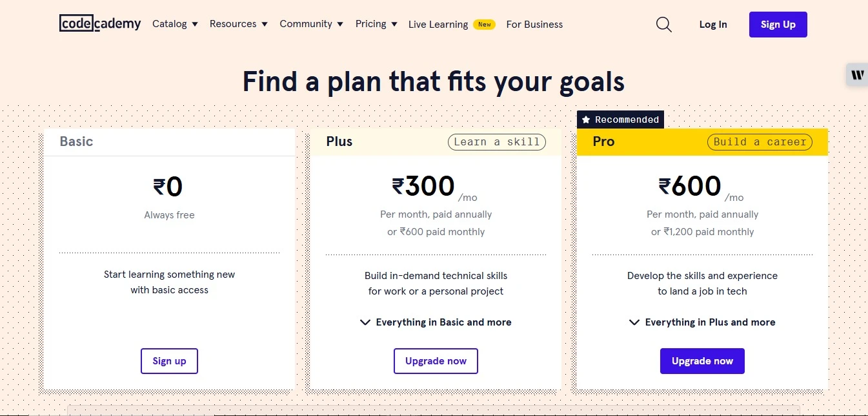Open the search magnifier icon
Screen dimensions: 868x416
tap(663, 25)
